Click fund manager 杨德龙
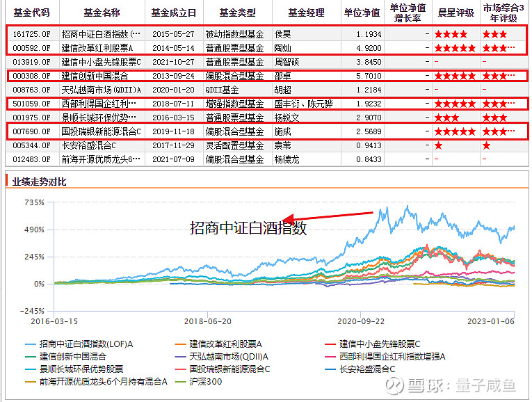532x402 pixels. pos(287,159)
